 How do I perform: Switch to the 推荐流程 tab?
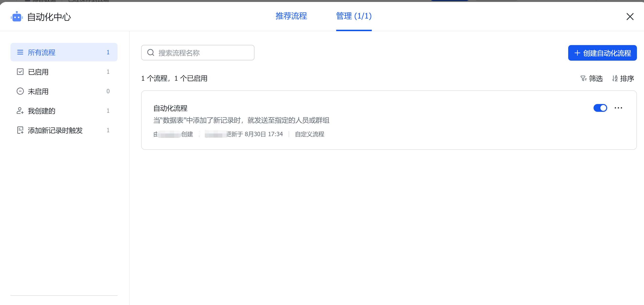click(291, 16)
